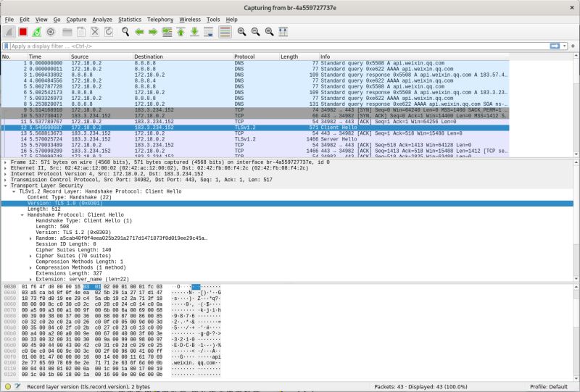The height and width of the screenshot is (392, 580).
Task: Reset text to normal size
Action: 269,32
